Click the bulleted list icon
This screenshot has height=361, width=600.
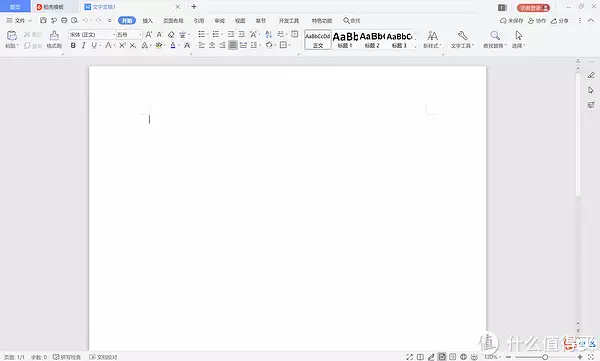click(x=202, y=34)
